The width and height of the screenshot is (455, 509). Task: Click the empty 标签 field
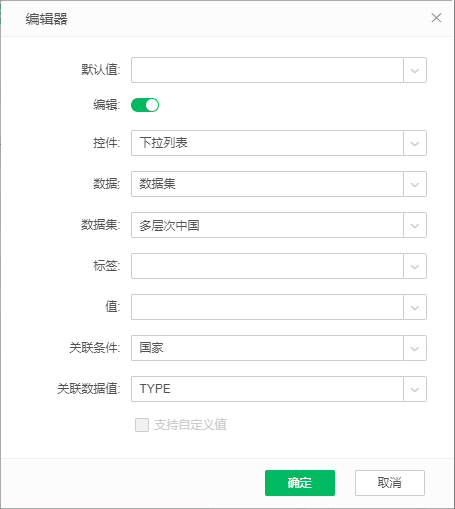coord(267,266)
